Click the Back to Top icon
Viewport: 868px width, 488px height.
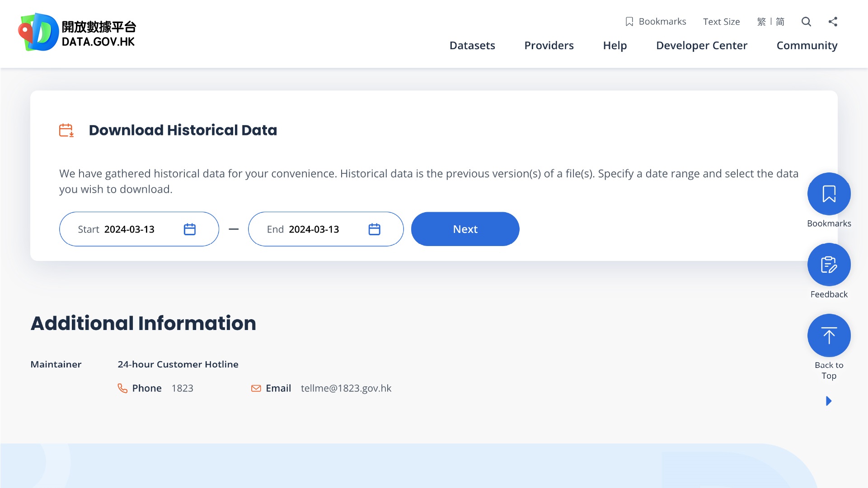tap(829, 335)
